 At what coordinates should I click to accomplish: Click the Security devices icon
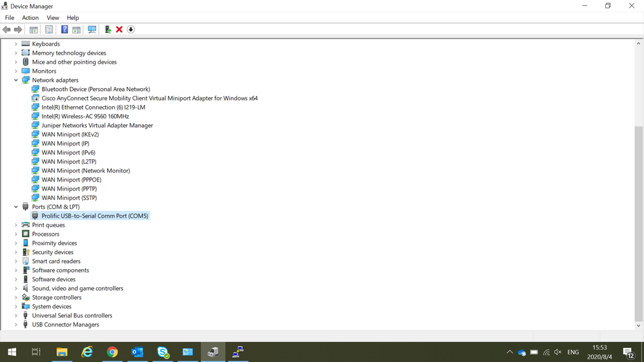(x=26, y=252)
